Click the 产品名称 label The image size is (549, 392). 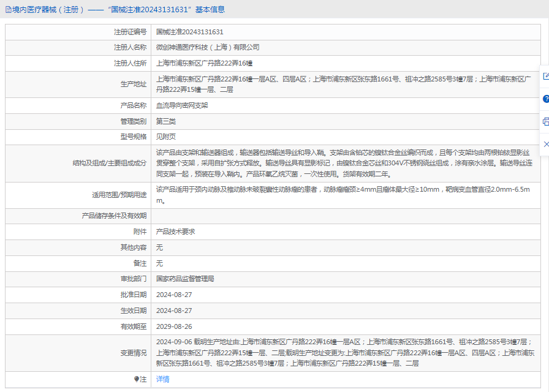point(134,105)
